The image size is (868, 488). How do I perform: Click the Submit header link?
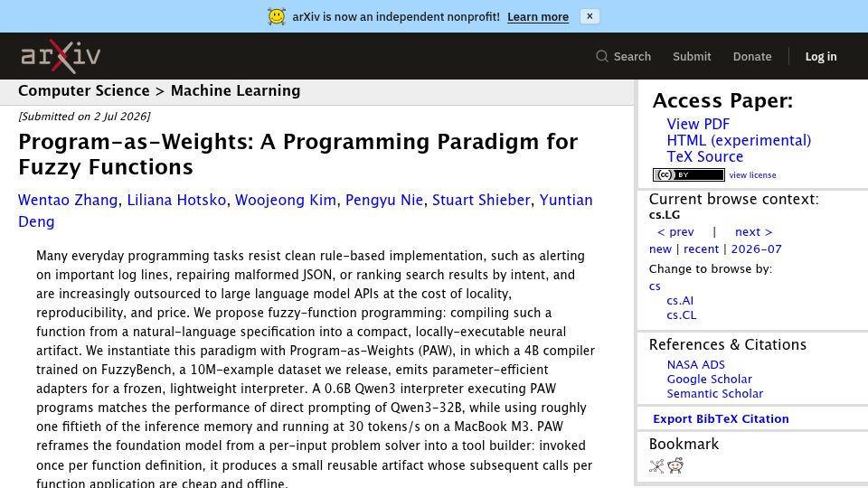(x=692, y=56)
